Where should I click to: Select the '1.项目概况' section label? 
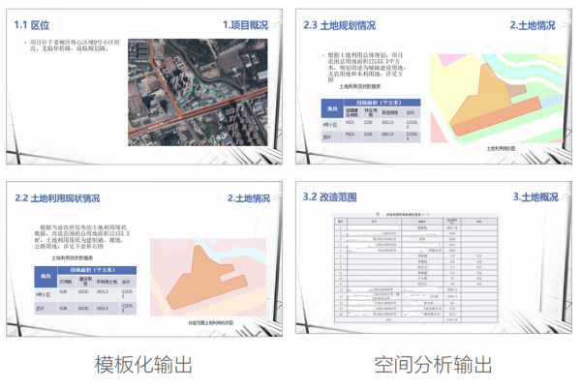coord(245,25)
